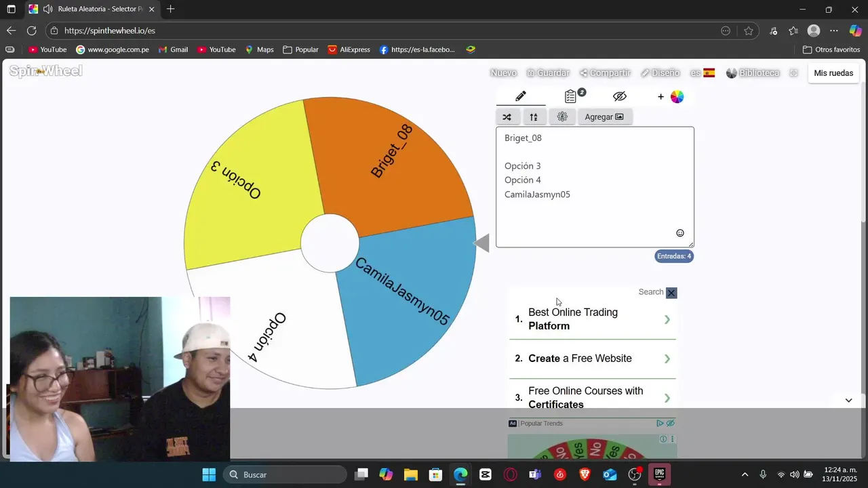Viewport: 868px width, 488px height.
Task: Close the Search ad panel
Action: click(x=671, y=293)
